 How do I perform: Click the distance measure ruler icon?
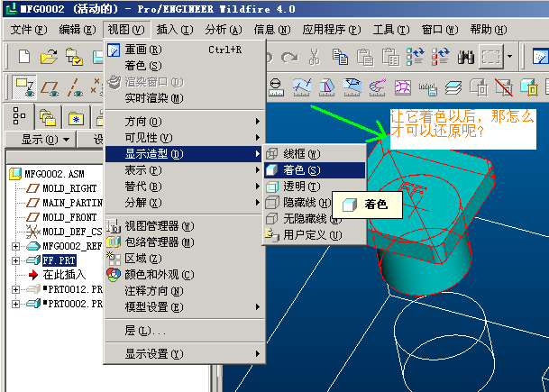pos(276,87)
